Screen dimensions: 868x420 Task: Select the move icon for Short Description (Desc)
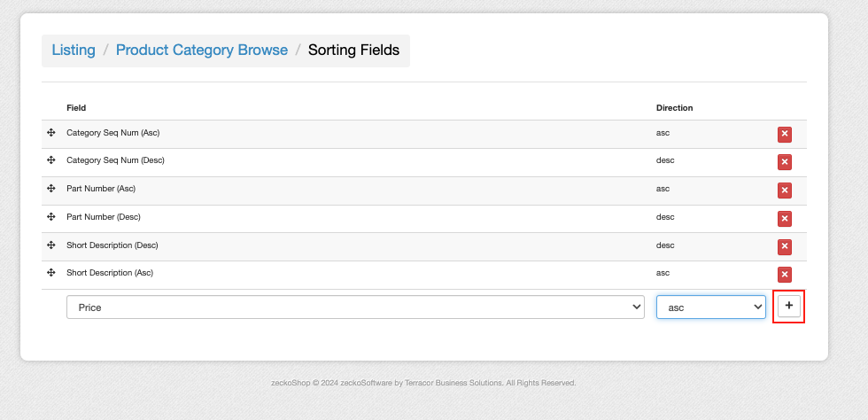tap(51, 245)
